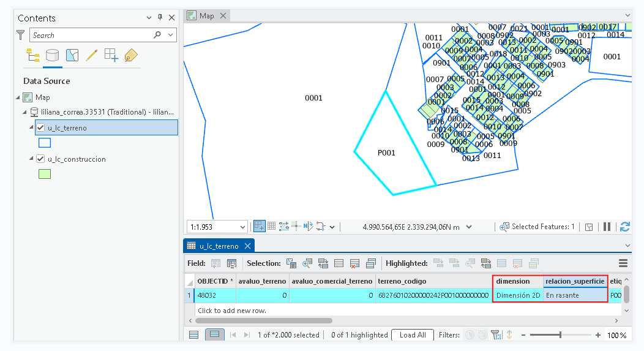Select List By Selection icon in Contents
Image resolution: width=644 pixels, height=351 pixels.
click(x=72, y=55)
